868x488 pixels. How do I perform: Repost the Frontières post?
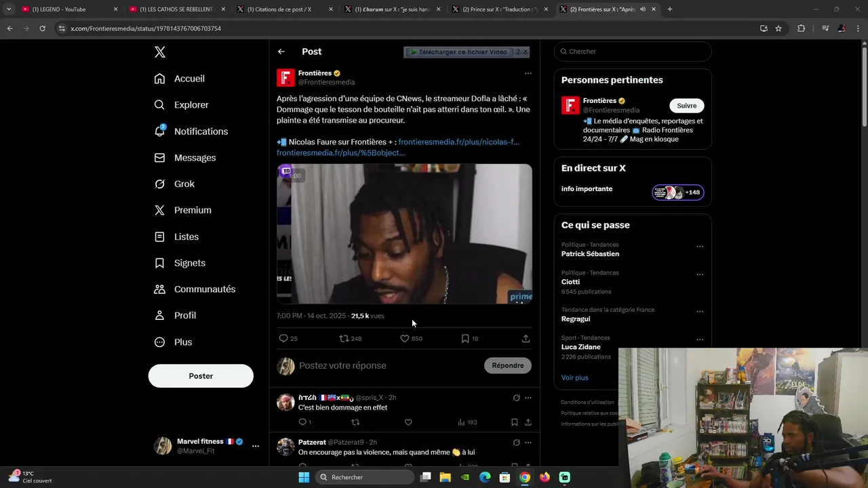344,338
